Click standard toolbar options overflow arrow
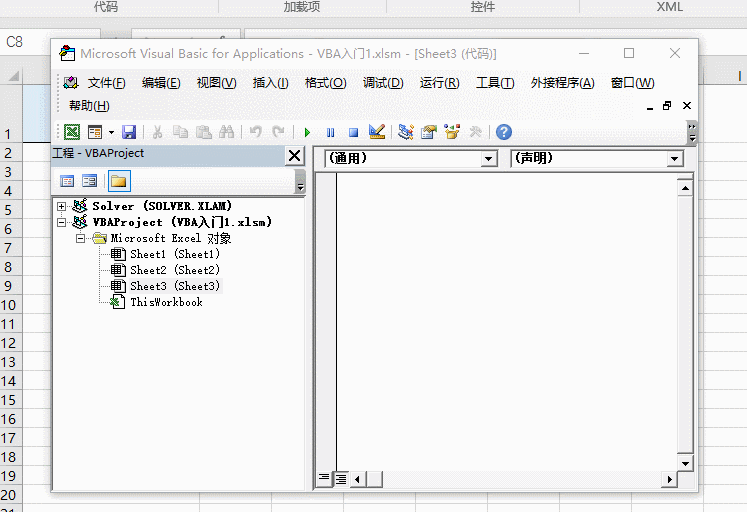 tap(692, 132)
